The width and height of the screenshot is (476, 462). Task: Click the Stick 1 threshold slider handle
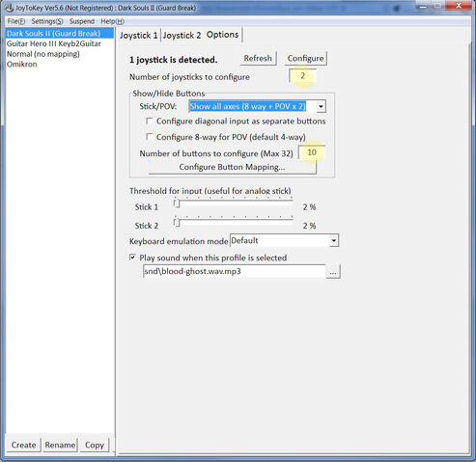pyautogui.click(x=177, y=204)
